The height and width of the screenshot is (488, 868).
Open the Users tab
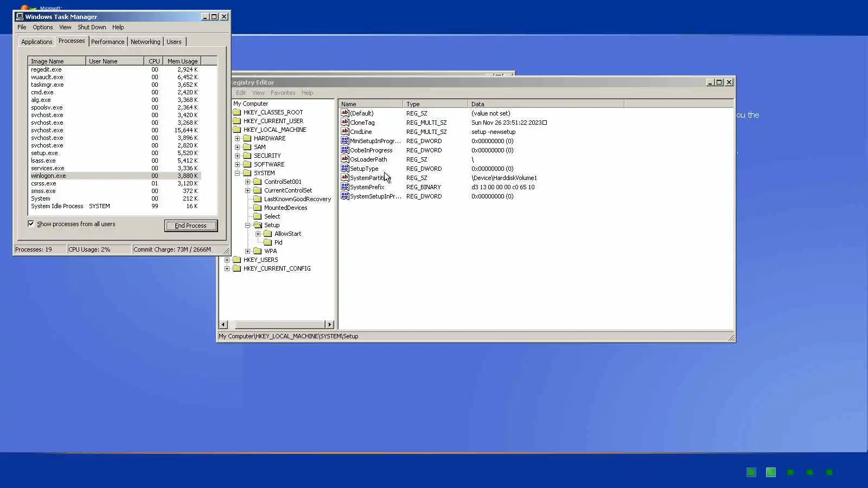pyautogui.click(x=174, y=42)
